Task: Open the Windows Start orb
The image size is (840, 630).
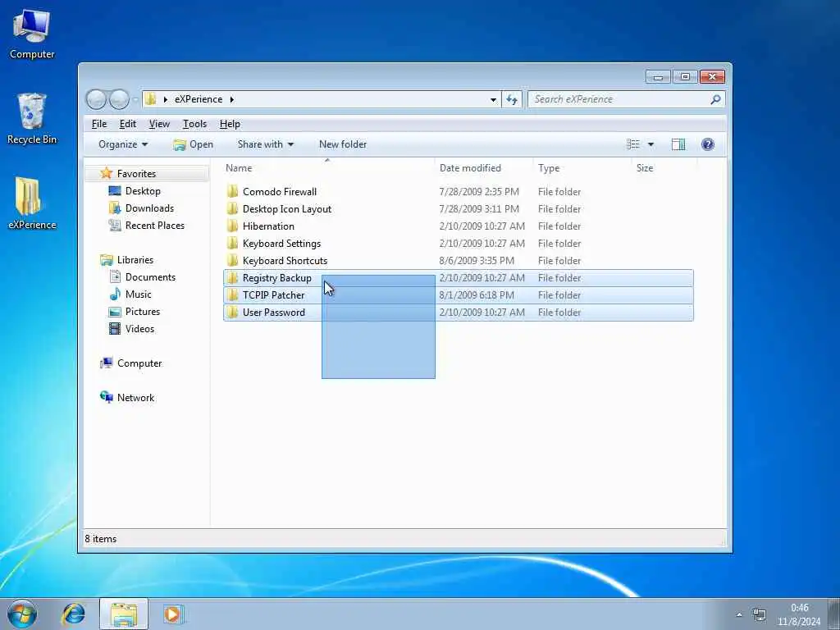Action: click(22, 614)
